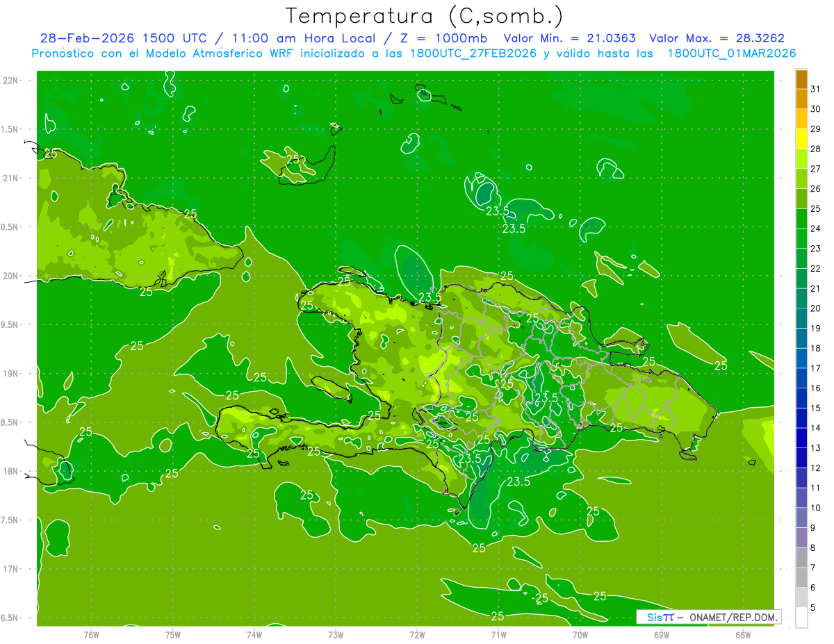Viewport: 834px width, 644px height.
Task: Click the orange swatch between 30 and 31
Action: (801, 99)
